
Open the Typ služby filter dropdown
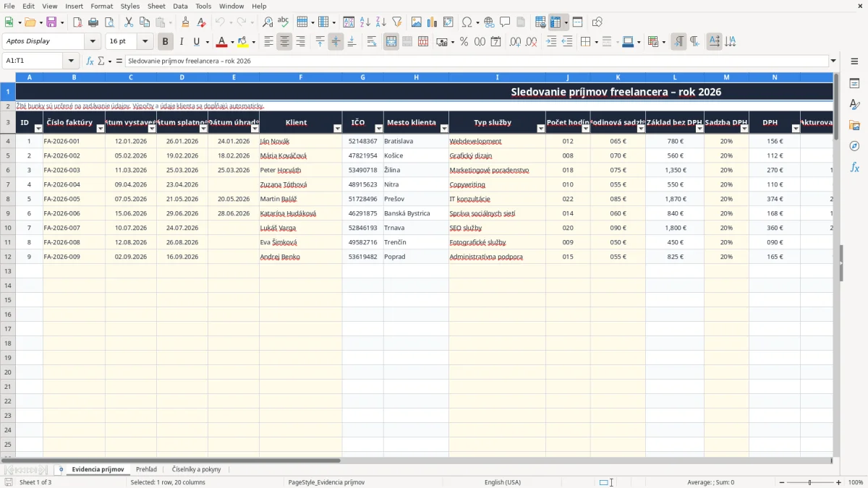540,129
